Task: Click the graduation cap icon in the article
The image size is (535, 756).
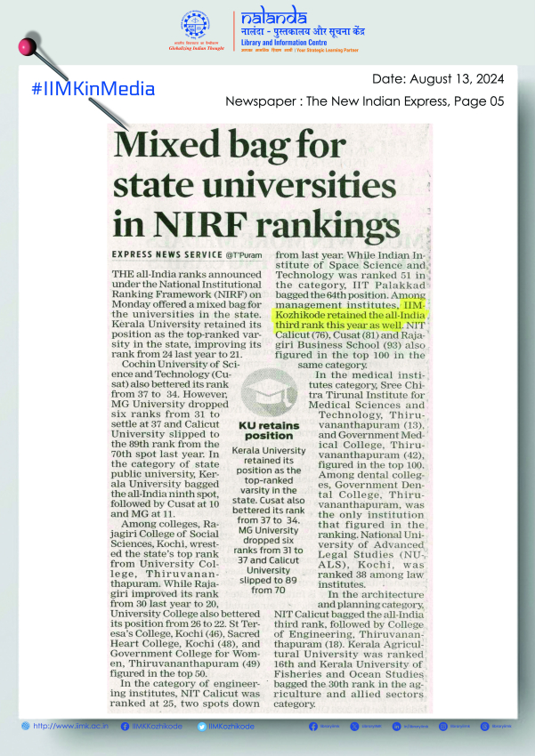Action: click(269, 393)
